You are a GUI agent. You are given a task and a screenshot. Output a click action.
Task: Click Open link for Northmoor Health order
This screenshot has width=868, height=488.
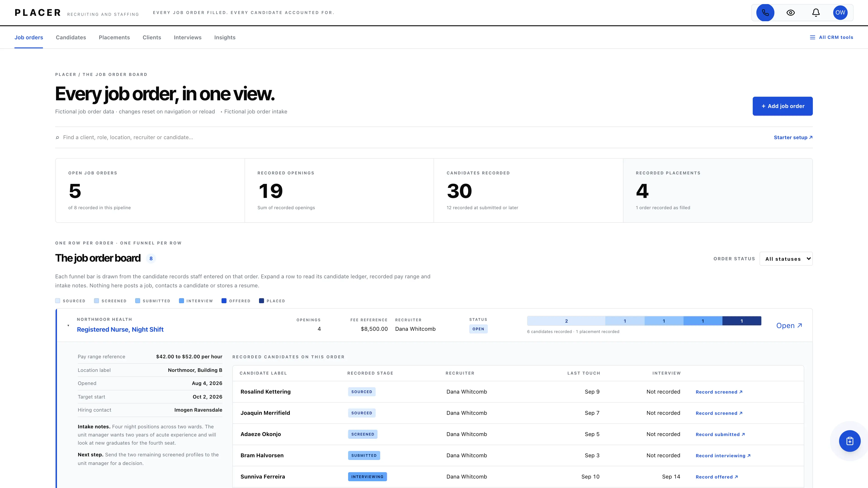tap(789, 325)
